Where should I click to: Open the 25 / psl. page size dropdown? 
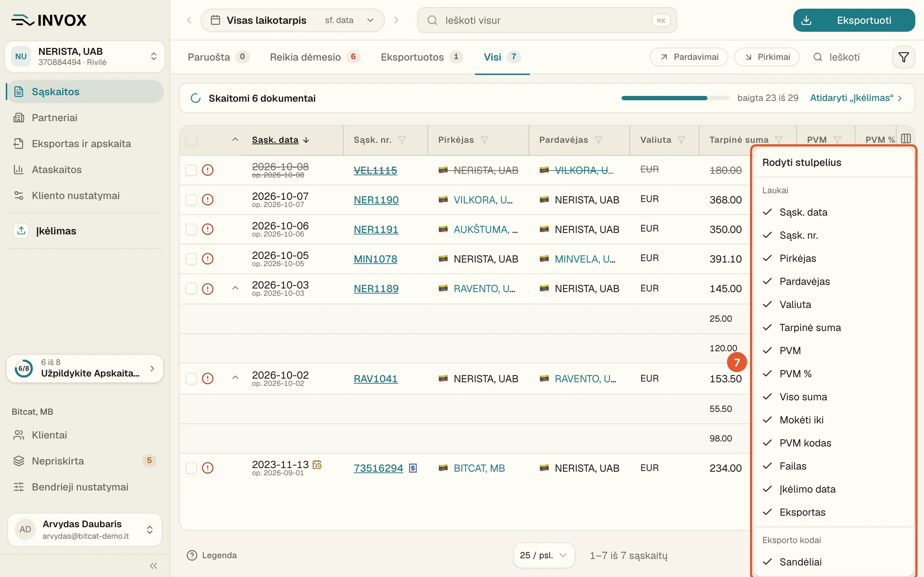tap(544, 555)
